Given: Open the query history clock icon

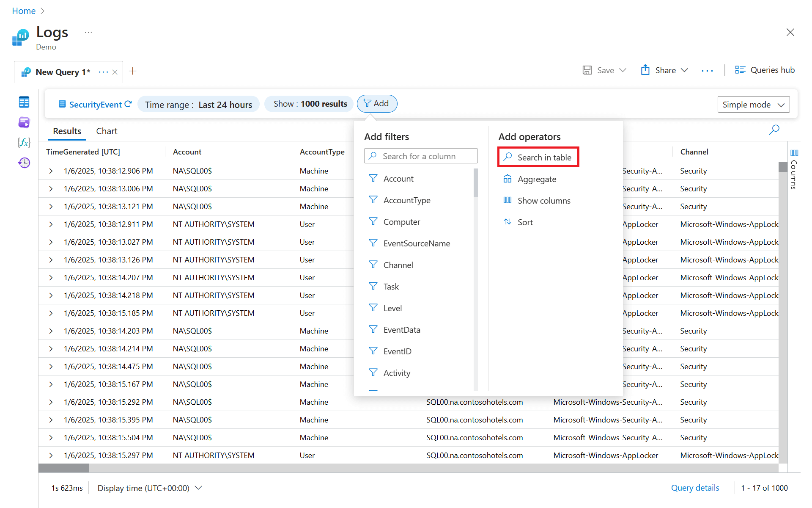Looking at the screenshot, I should [x=24, y=163].
